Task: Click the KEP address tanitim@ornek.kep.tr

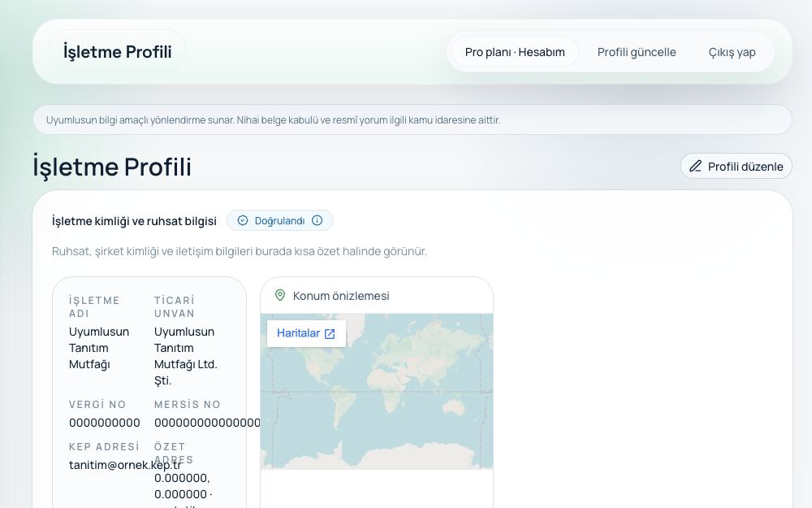Action: pos(125,465)
